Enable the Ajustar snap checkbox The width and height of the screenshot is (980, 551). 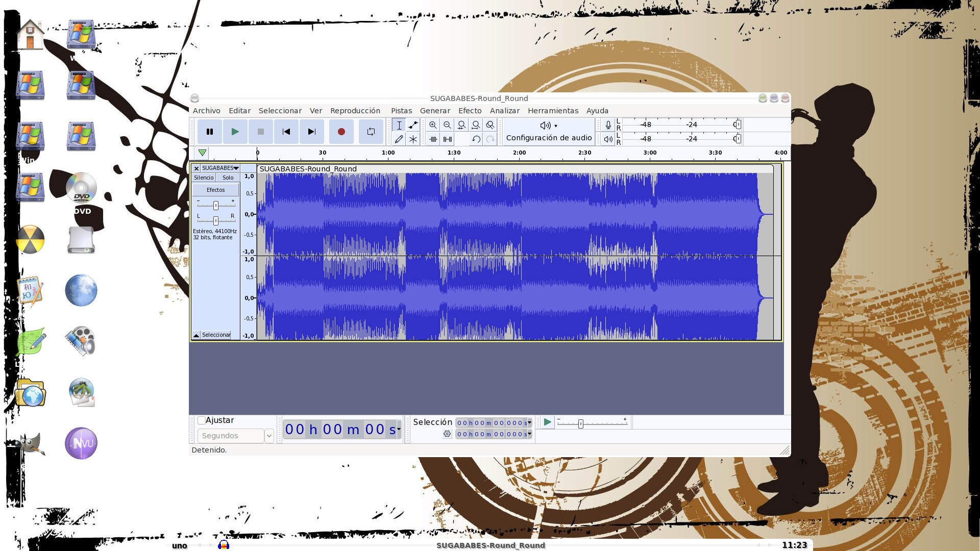[x=202, y=420]
